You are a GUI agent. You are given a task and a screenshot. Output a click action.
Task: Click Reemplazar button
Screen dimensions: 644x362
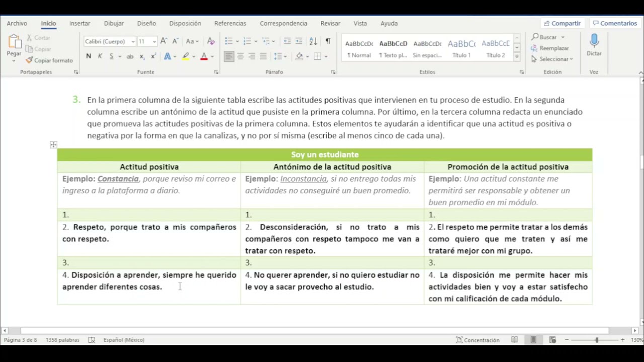pyautogui.click(x=549, y=48)
